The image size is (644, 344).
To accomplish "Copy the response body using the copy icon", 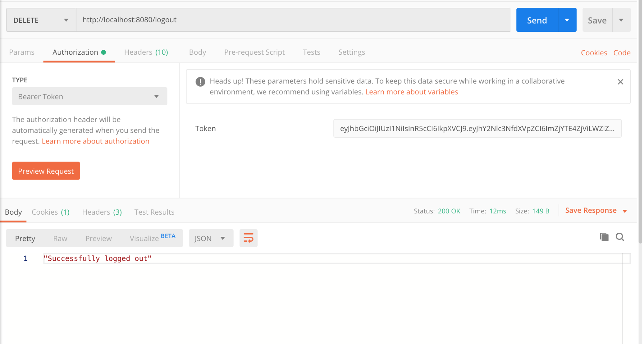I will [x=604, y=237].
